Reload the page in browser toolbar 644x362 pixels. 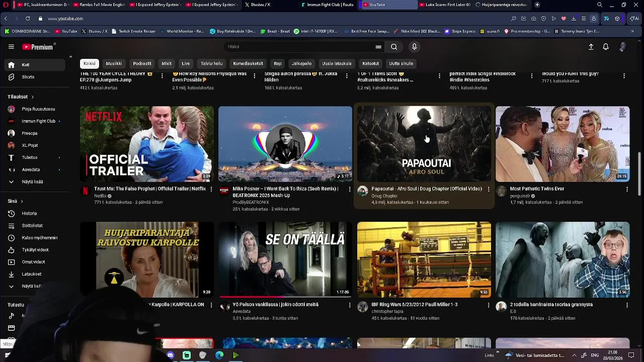tap(27, 19)
